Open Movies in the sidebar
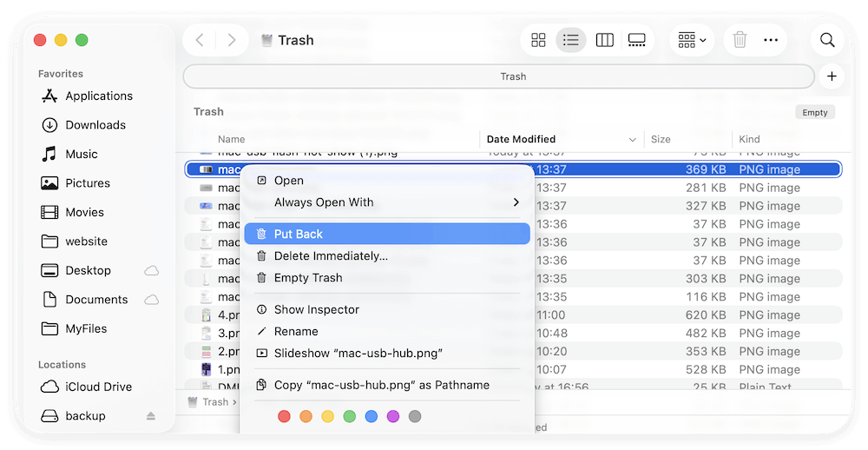868x450 pixels. tap(73, 212)
